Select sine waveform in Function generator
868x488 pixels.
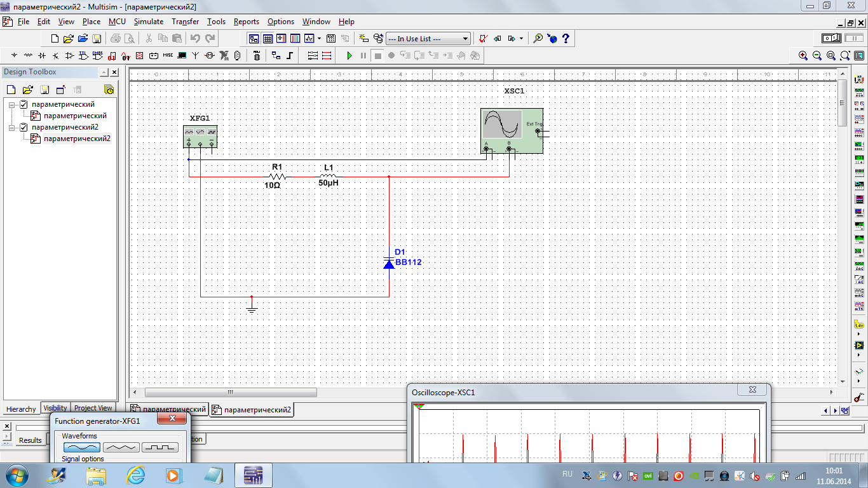(x=82, y=447)
